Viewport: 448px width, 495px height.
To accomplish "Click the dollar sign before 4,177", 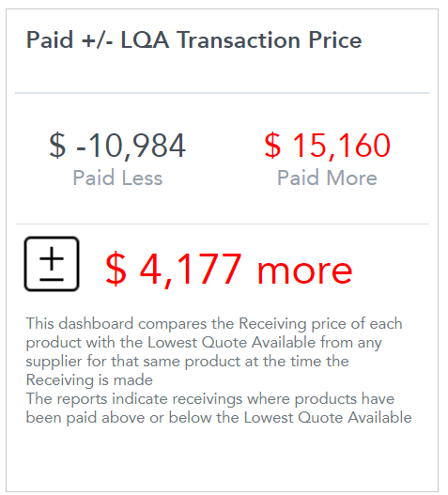I will tap(116, 270).
